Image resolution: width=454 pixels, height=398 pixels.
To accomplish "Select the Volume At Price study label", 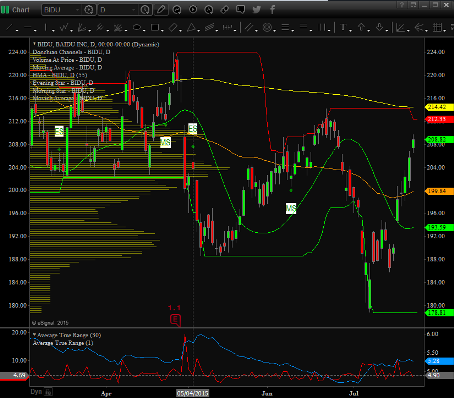I will click(x=67, y=60).
